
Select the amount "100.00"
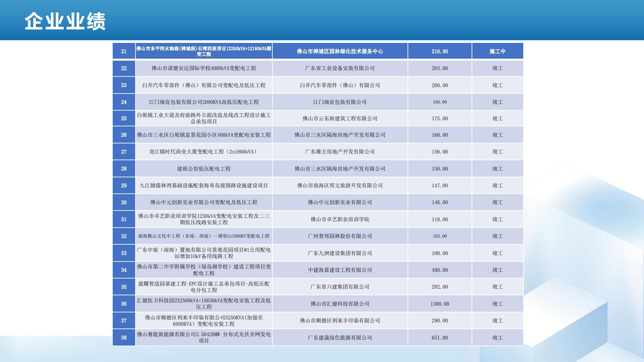pos(440,253)
